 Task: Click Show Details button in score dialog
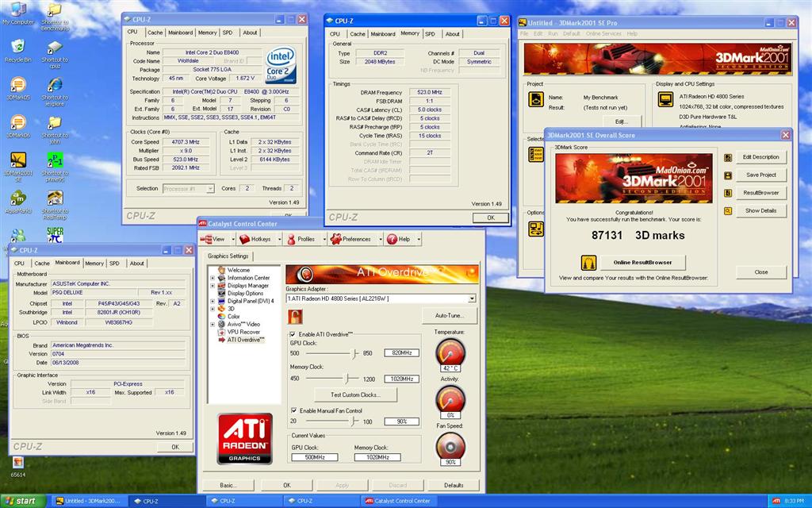[760, 211]
